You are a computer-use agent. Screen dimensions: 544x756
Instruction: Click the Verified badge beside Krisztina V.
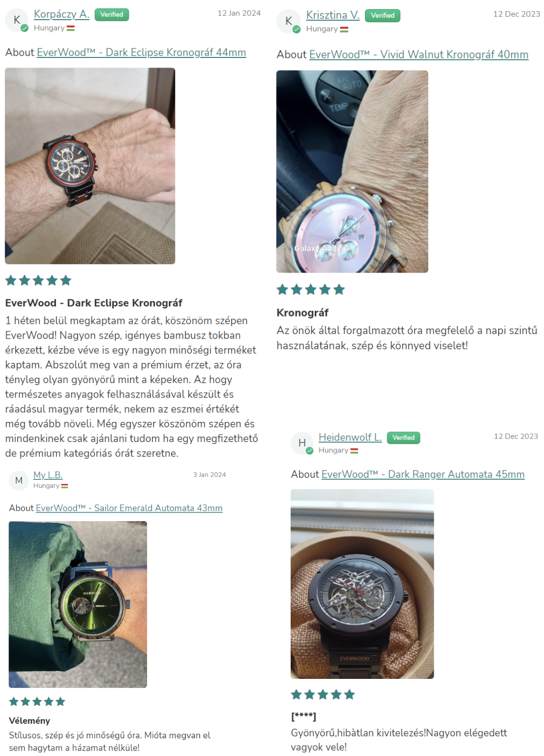[383, 16]
